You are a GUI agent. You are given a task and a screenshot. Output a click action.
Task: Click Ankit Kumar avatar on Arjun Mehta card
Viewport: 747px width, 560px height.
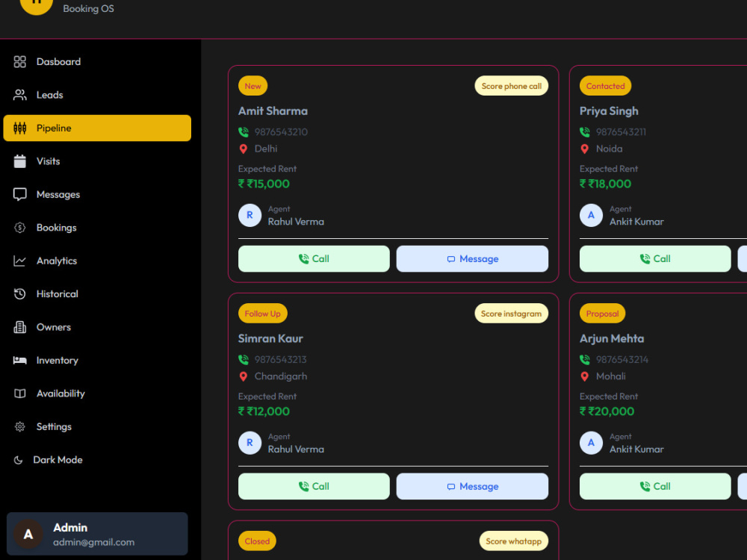pyautogui.click(x=591, y=443)
